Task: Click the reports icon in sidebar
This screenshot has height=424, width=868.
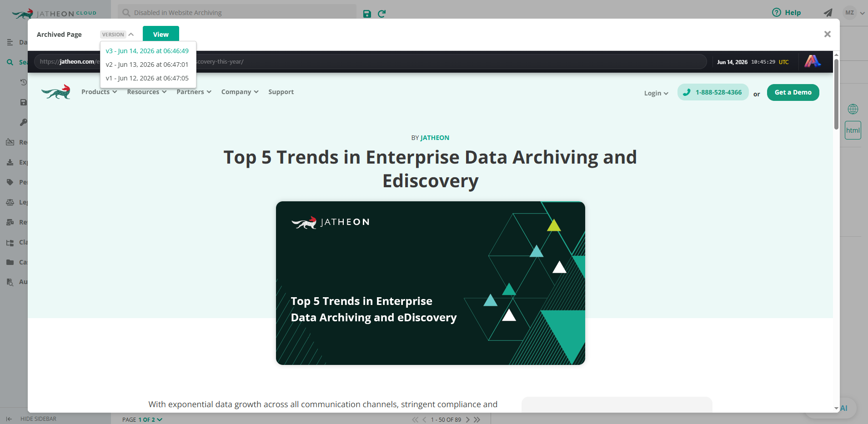Action: click(x=10, y=142)
